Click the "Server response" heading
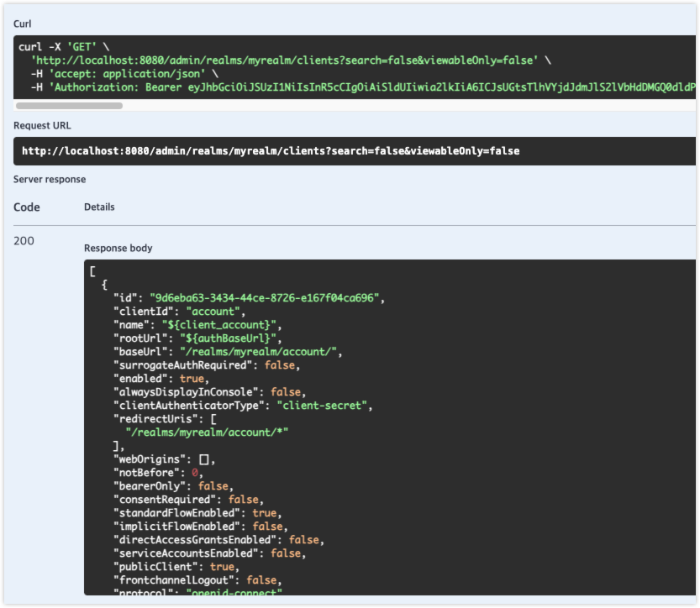The width and height of the screenshot is (700, 608). [50, 180]
